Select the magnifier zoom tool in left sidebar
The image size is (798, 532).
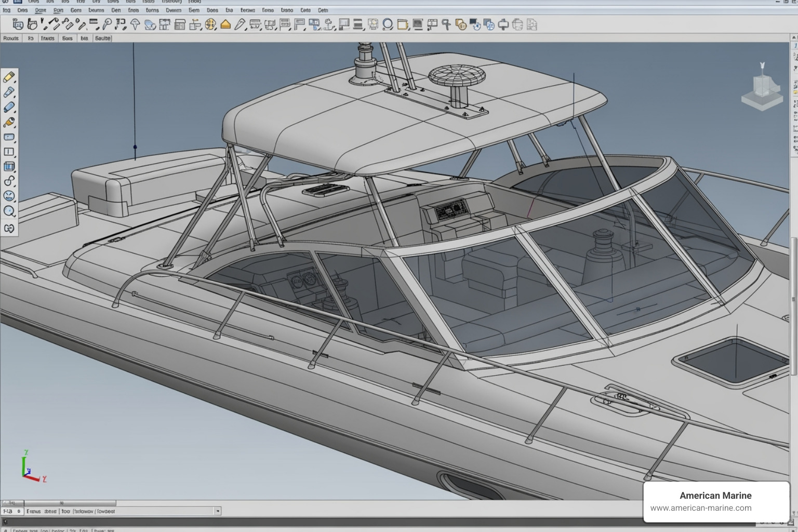coord(9,210)
